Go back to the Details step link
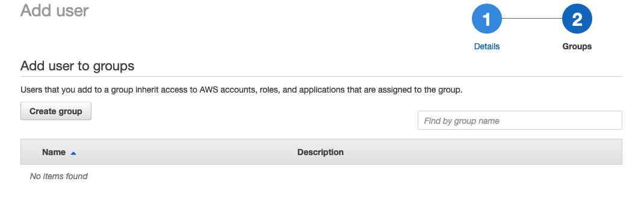 click(x=487, y=46)
